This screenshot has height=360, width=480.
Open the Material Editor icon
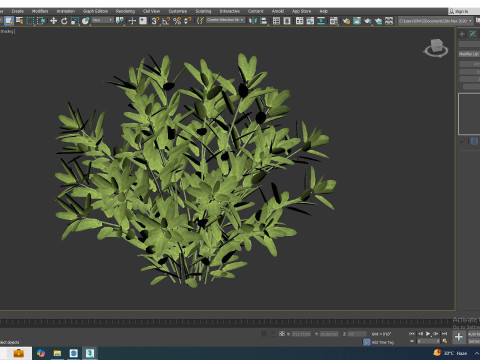(333, 21)
